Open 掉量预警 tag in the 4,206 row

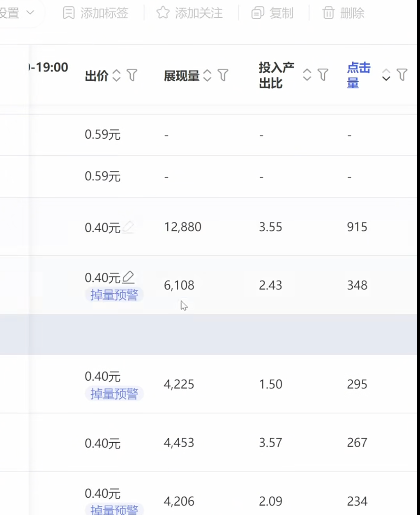(x=114, y=509)
